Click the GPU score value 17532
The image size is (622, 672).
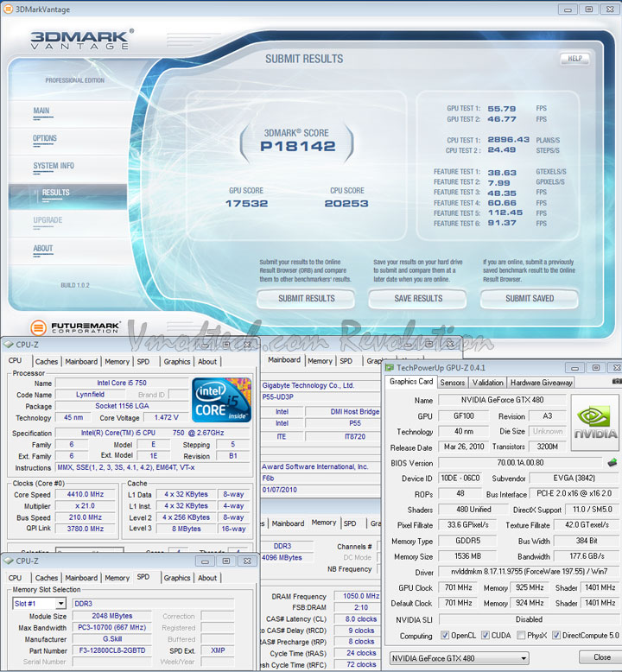pos(247,203)
